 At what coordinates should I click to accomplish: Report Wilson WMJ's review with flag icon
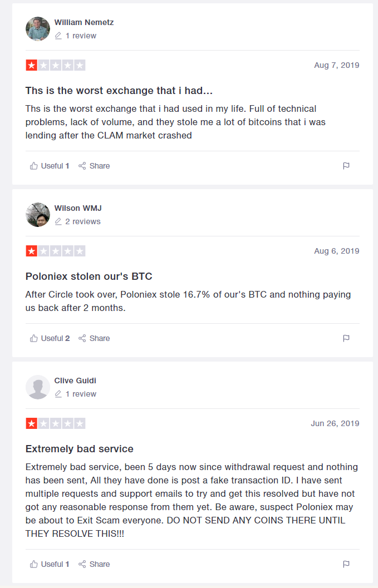click(x=346, y=338)
